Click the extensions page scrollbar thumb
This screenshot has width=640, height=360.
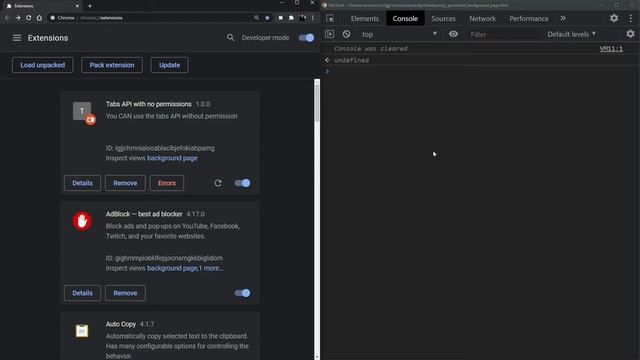click(x=317, y=102)
